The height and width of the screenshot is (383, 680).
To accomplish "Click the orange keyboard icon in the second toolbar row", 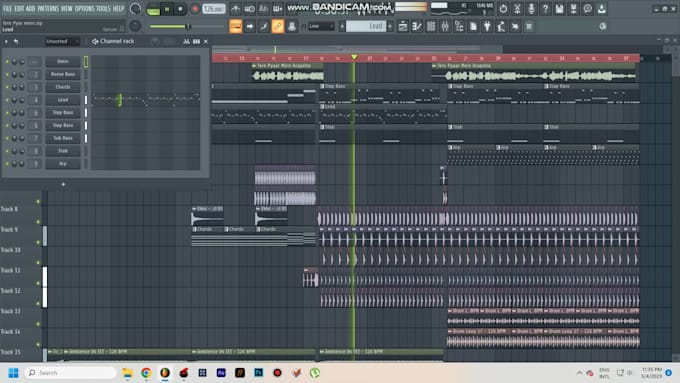I will (235, 26).
